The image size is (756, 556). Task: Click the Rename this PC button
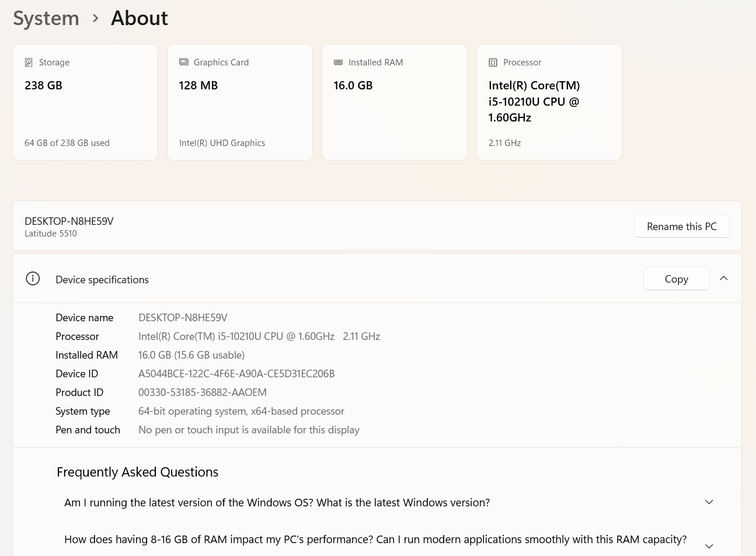tap(682, 226)
